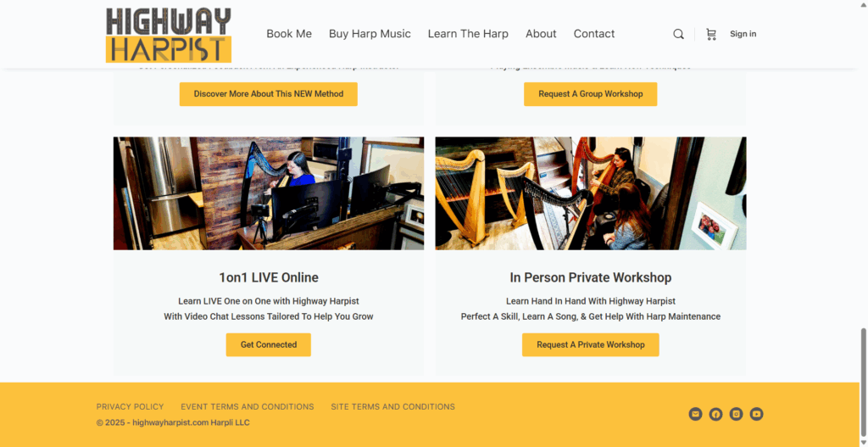Click the page vertical scrollbar thumb
868x447 pixels.
(863, 381)
